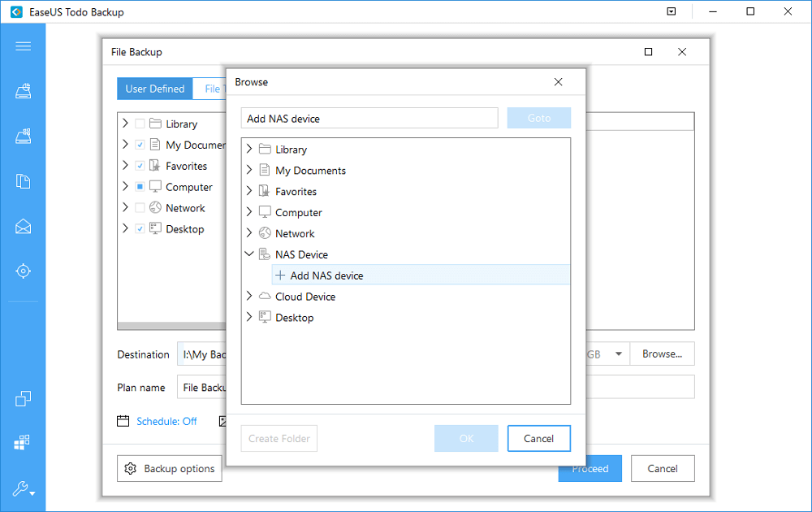
Task: Click the Desktop icon in File Backup tree
Action: 155,228
